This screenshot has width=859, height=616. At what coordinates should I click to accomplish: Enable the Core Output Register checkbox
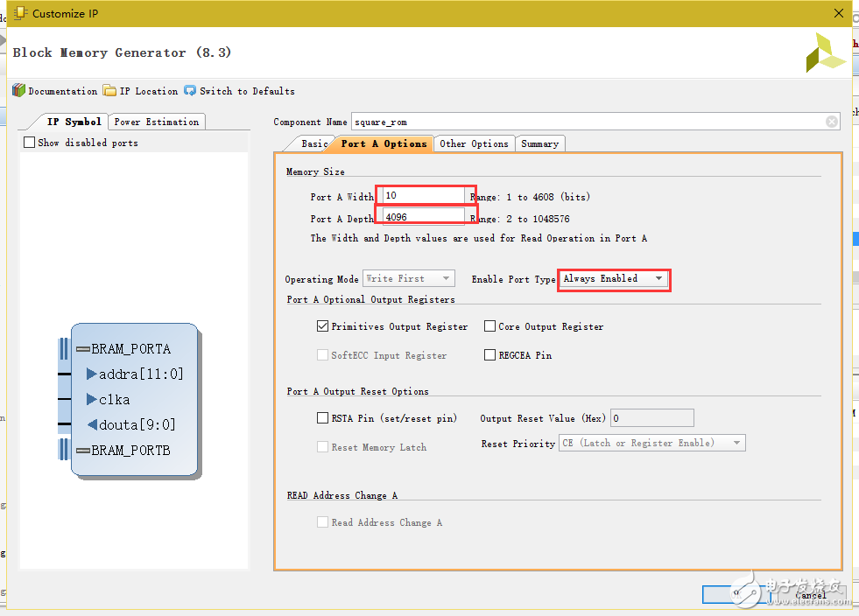pos(490,326)
